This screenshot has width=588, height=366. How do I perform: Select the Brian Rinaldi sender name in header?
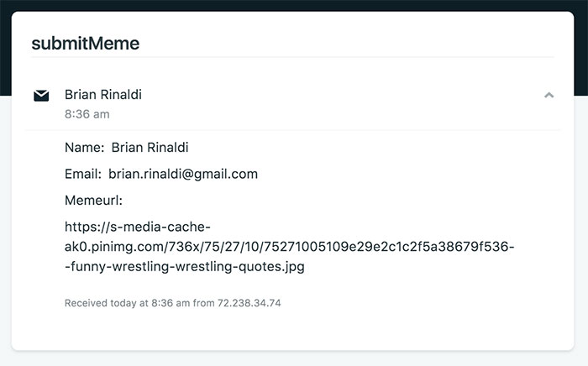coord(103,94)
